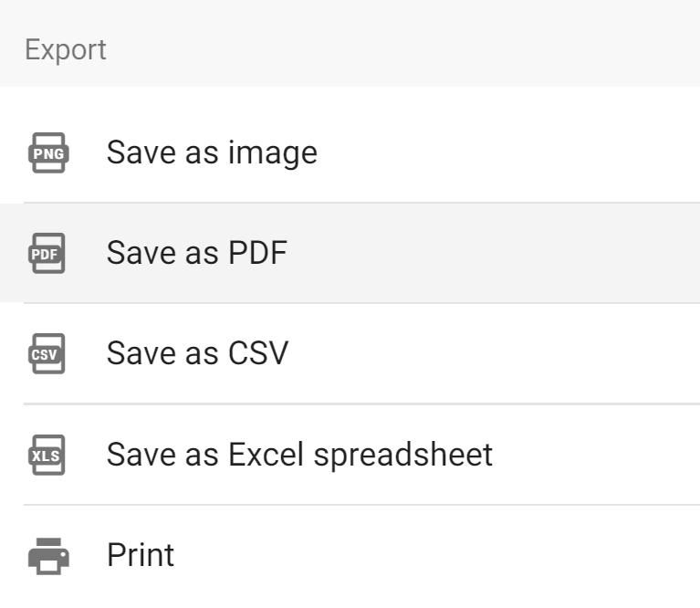The width and height of the screenshot is (700, 608).
Task: Click the PDF file icon
Action: point(47,253)
